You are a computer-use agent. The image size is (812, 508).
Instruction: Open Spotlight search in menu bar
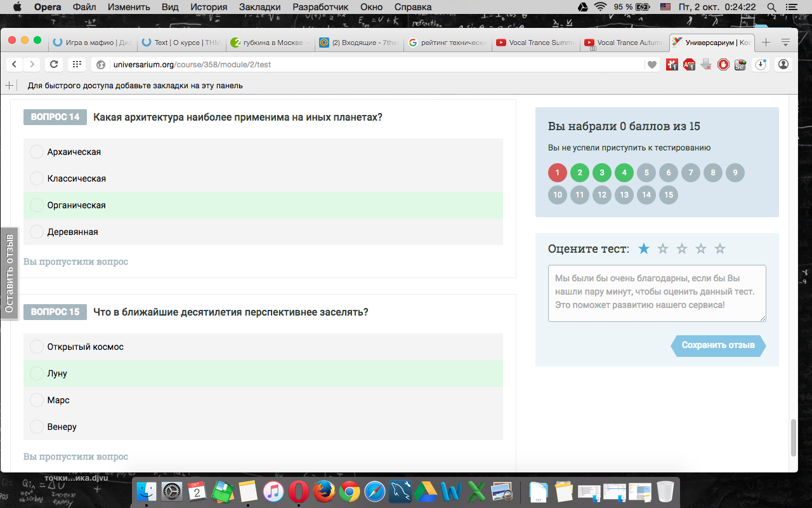pyautogui.click(x=771, y=7)
